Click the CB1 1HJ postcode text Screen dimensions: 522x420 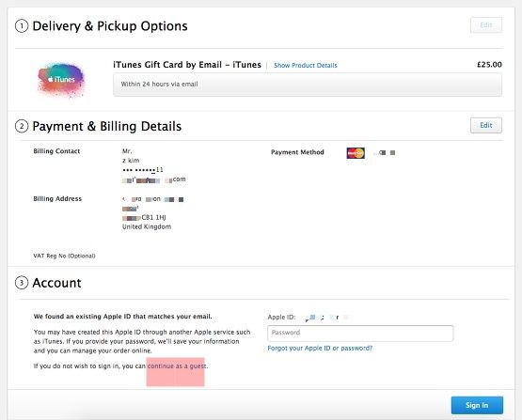(x=153, y=217)
